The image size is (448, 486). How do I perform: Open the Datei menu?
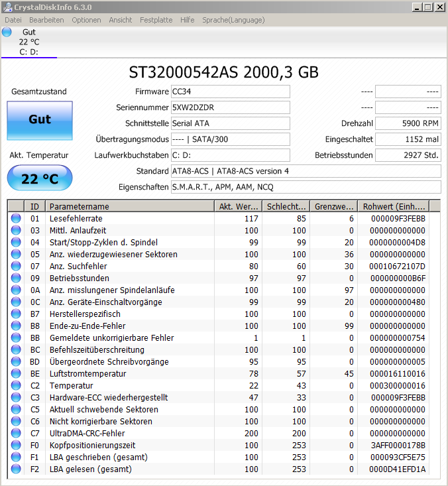coord(13,20)
